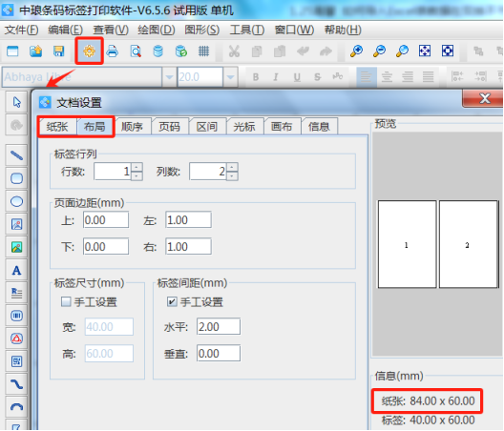Select the ellipse shape tool

[x=16, y=202]
